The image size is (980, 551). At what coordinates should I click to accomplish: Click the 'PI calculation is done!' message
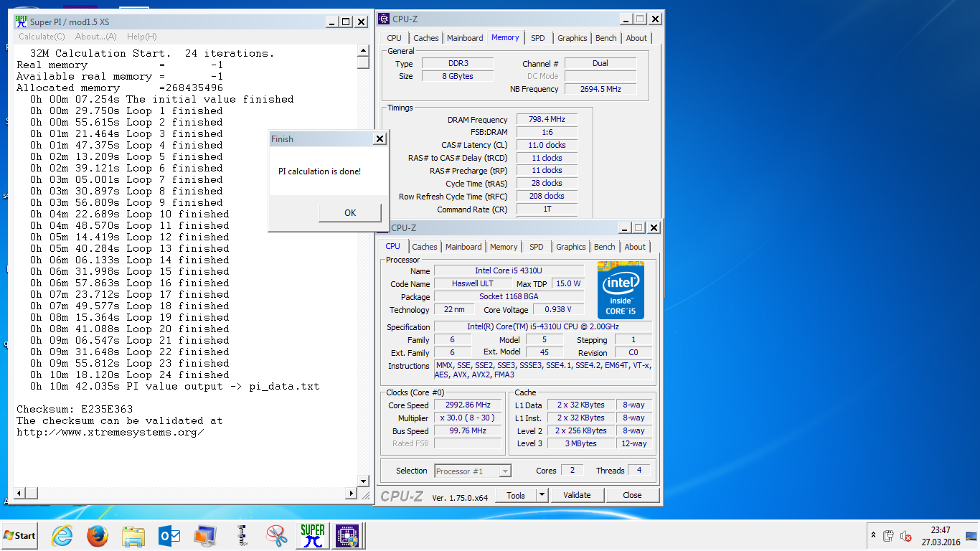click(x=320, y=171)
